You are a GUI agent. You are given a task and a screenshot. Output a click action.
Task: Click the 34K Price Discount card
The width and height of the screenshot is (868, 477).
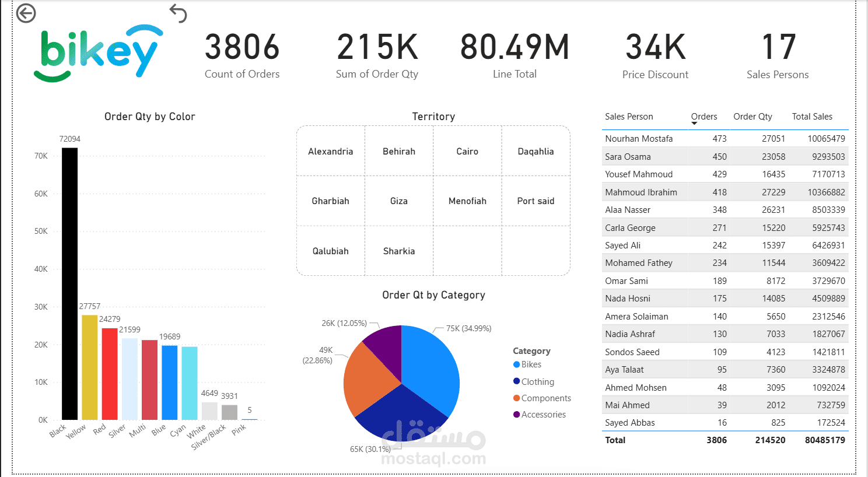(656, 55)
